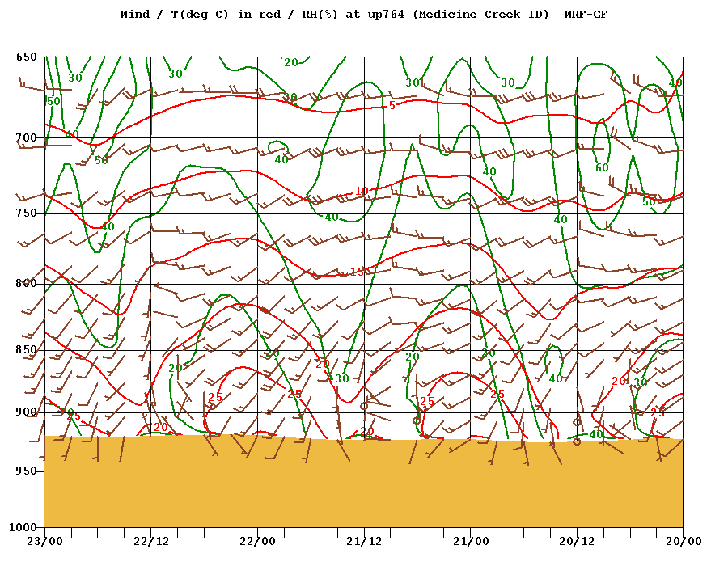Click the "850" pressure axis label
The width and height of the screenshot is (728, 566).
[27, 350]
